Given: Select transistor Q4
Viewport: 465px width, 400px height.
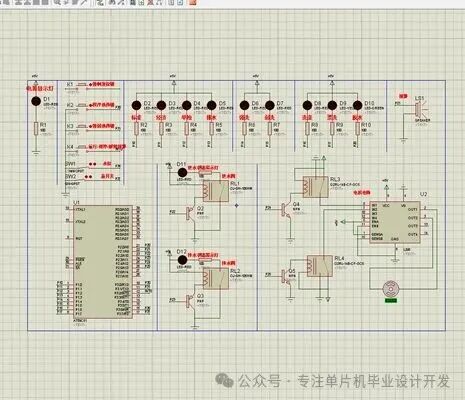Looking at the screenshot, I should coord(286,209).
